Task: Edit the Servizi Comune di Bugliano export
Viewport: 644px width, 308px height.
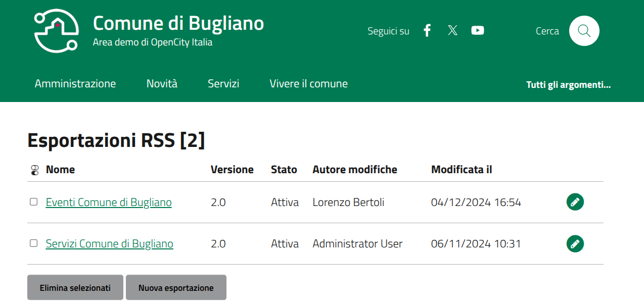Action: (575, 243)
